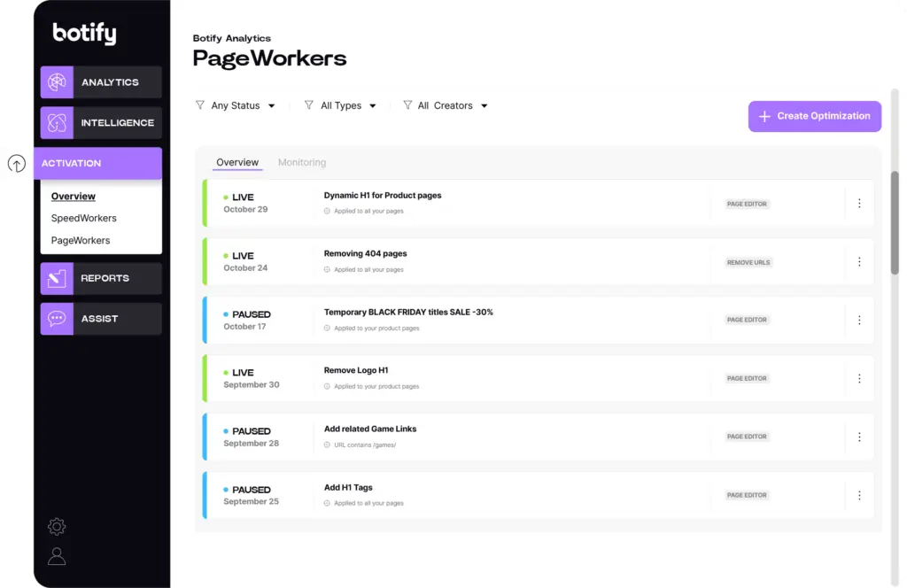The width and height of the screenshot is (907, 588).
Task: Click PAGE EDITOR tag on Remove Logo H1 row
Action: pos(747,379)
